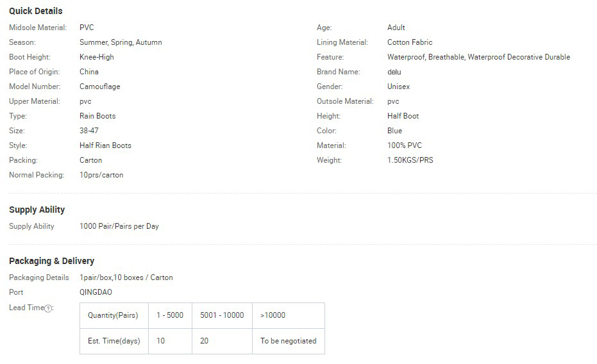
Task: Click the 'Est. Time(days)' row label
Action: click(114, 341)
